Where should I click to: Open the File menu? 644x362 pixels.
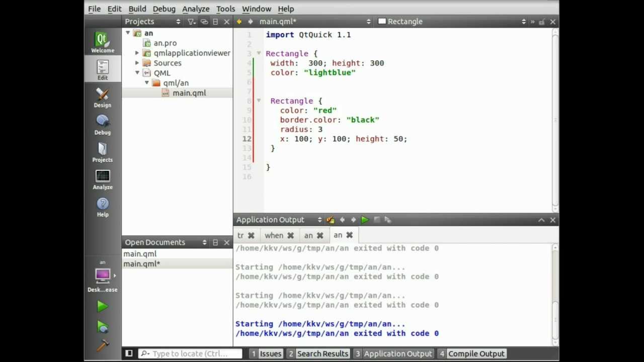[x=94, y=9]
